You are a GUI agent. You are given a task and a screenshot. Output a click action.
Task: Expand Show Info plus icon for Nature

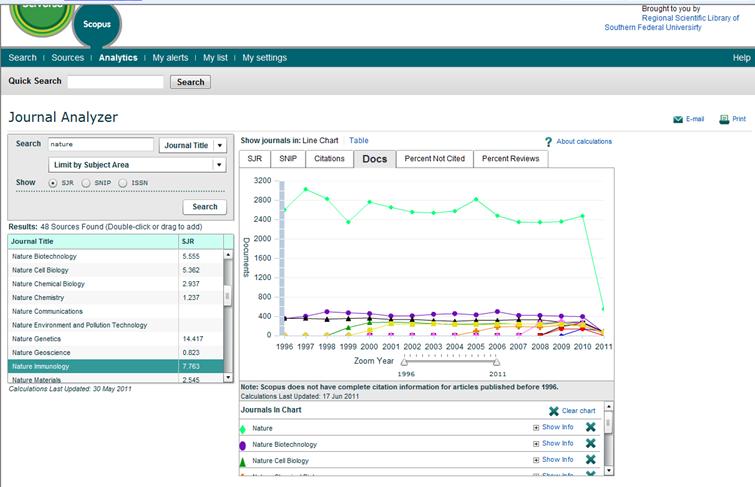tap(536, 427)
